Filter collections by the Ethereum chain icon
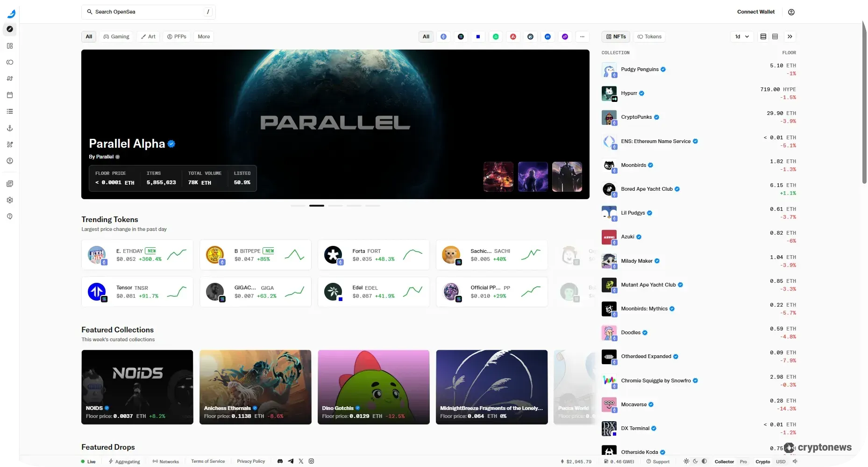Screen dimensions: 868x467 [443, 36]
